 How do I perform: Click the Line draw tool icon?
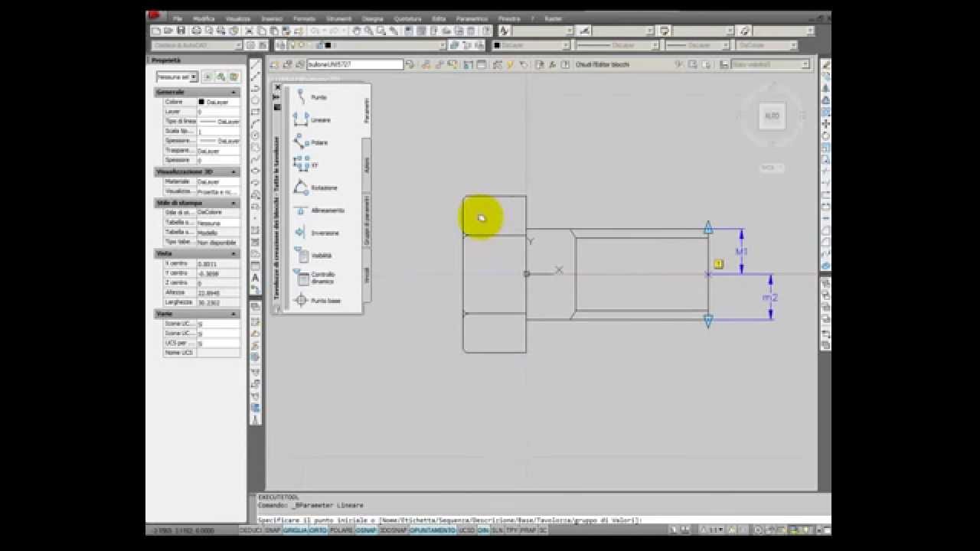pos(256,64)
